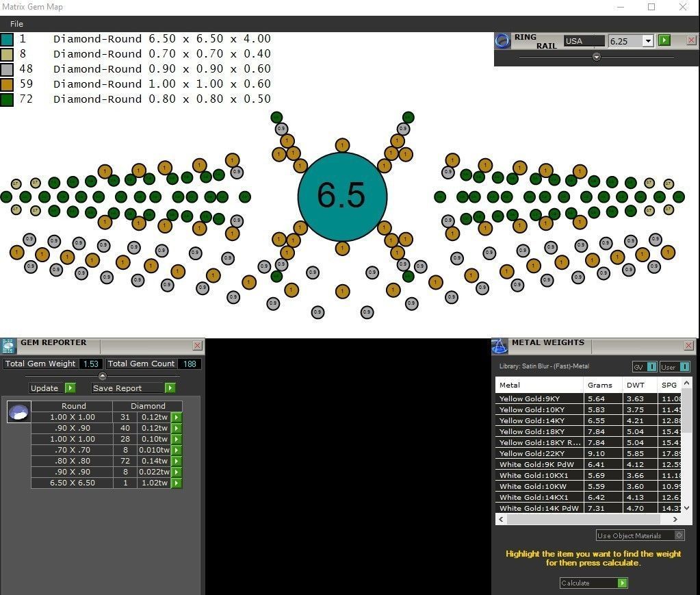Close the Metal Weights panel
This screenshot has width=700, height=595.
(689, 345)
